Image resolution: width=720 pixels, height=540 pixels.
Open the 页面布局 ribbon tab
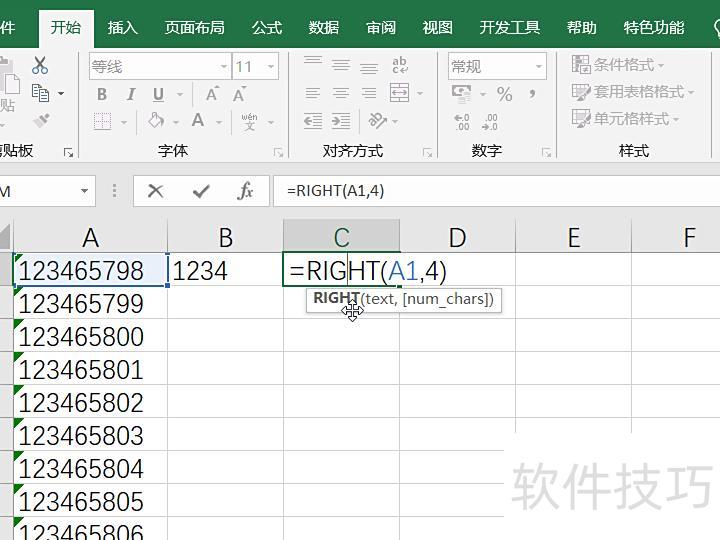(x=195, y=28)
